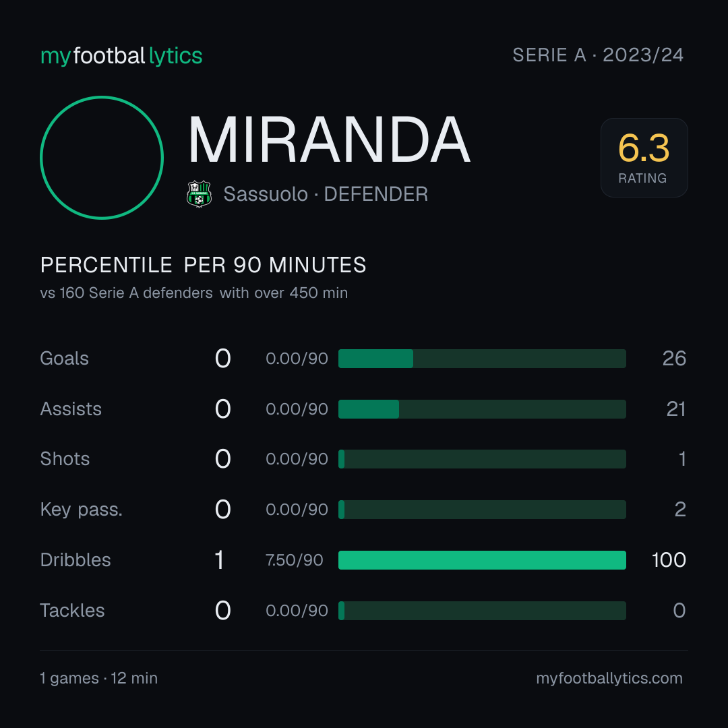Screen dimensions: 728x728
Task: Click the Percentile Per 90 Minutes heading
Action: 204,265
